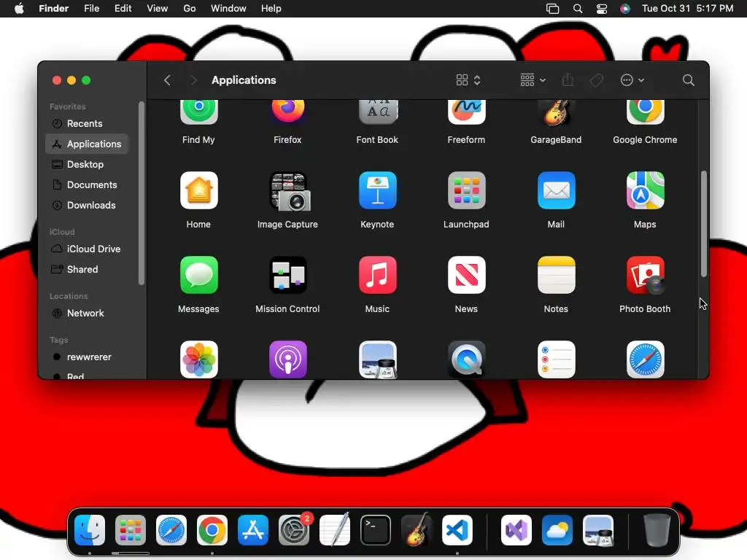Go back in Finder navigation

pyautogui.click(x=167, y=80)
